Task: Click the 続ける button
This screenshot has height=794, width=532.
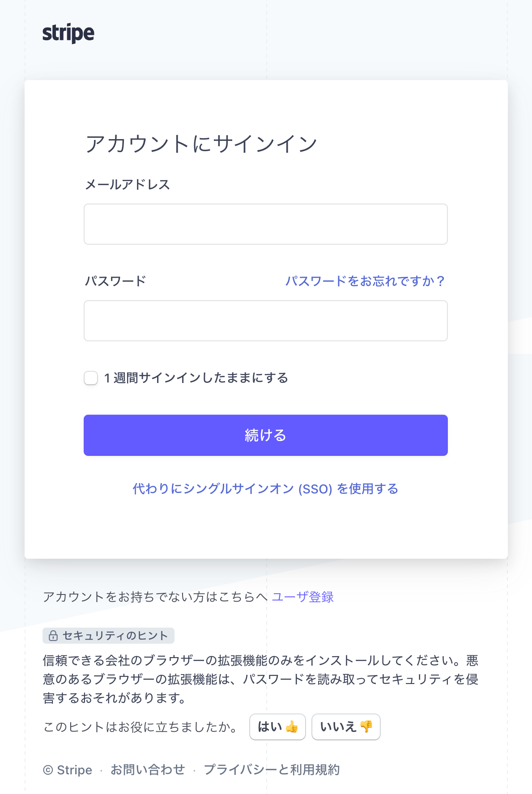Action: pos(265,435)
